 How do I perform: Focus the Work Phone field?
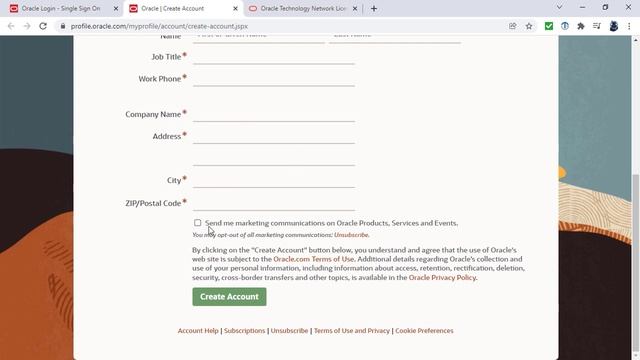273,79
